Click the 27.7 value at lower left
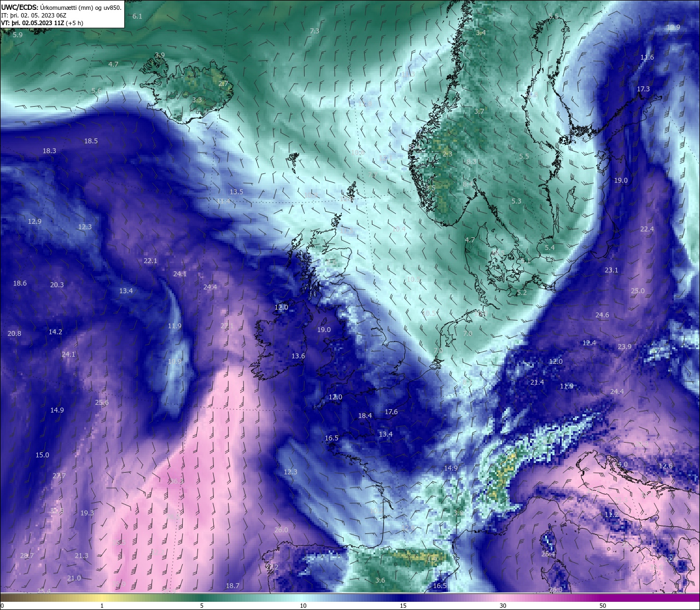The height and width of the screenshot is (610, 700). pos(59,475)
